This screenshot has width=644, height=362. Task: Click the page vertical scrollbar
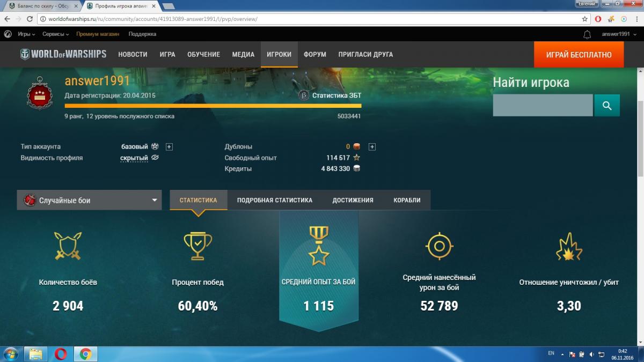tap(640, 139)
